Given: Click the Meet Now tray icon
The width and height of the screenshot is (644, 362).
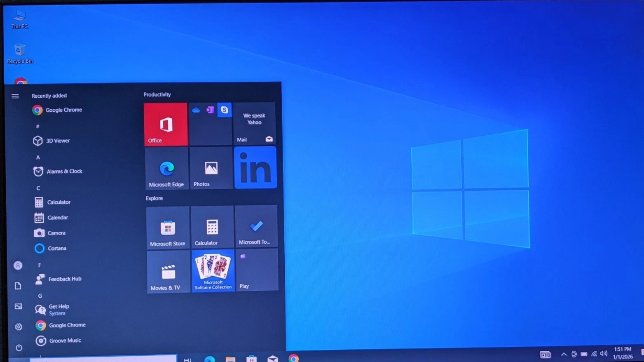Looking at the screenshot, I should pyautogui.click(x=574, y=354).
